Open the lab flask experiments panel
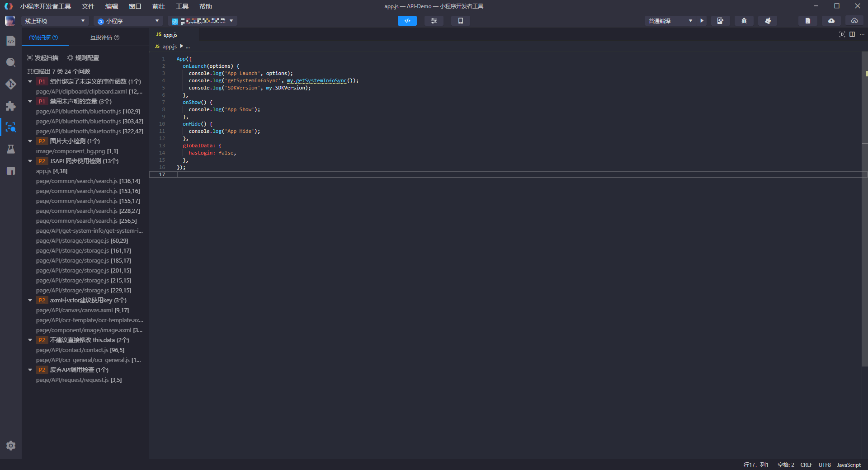The image size is (868, 470). pos(11,149)
